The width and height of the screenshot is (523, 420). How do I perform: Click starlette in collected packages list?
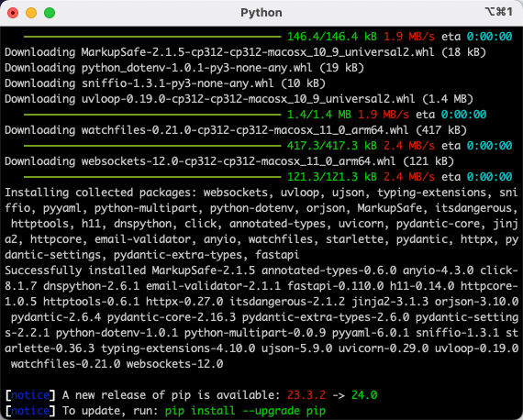pyautogui.click(x=354, y=239)
